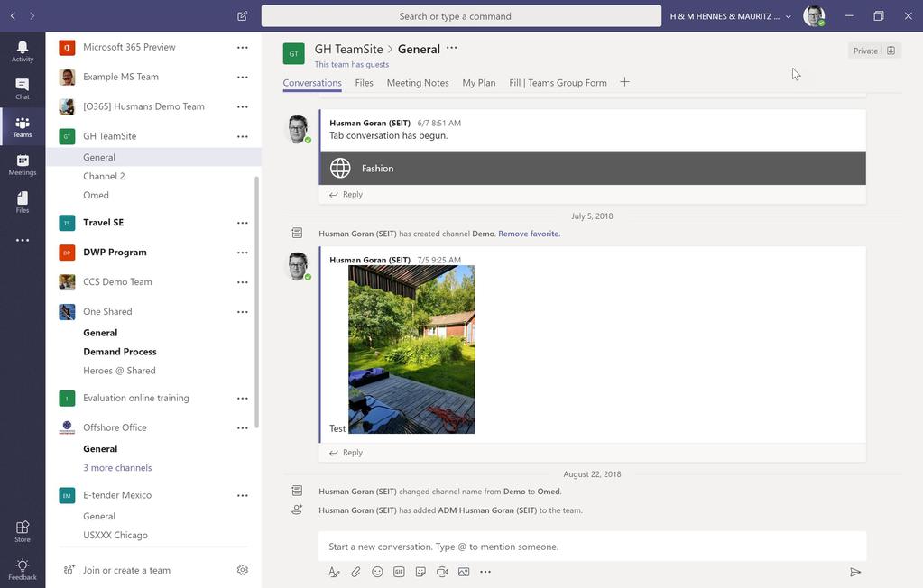Click the new chat compose icon

(242, 16)
